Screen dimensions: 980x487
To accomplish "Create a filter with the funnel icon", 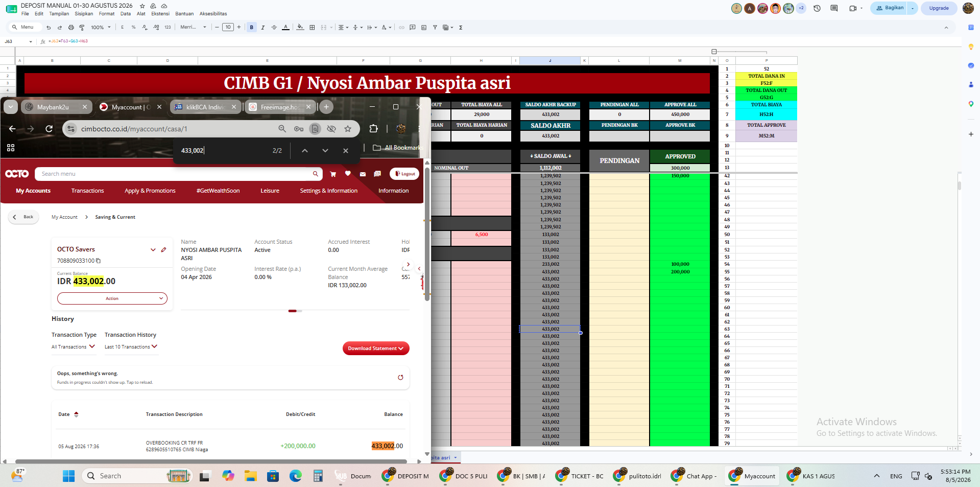I will [435, 28].
